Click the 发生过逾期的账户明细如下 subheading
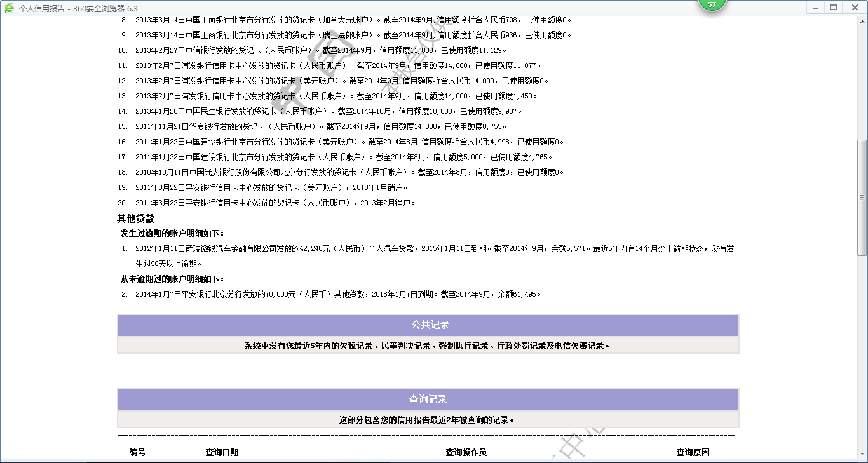The image size is (868, 463). pos(172,233)
